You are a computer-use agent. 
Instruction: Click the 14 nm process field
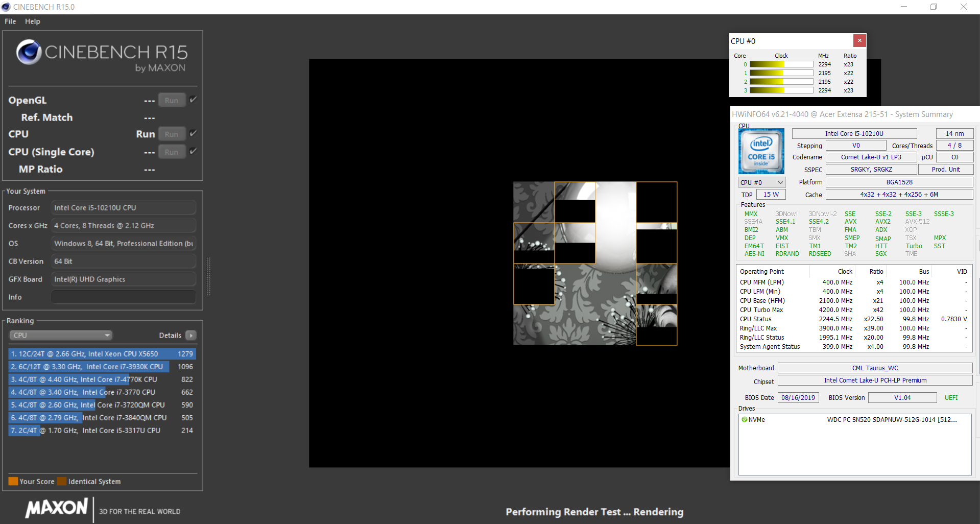[x=954, y=134]
